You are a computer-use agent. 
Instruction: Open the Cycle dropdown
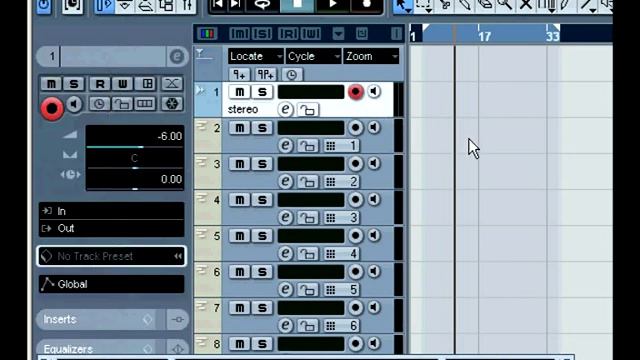click(x=314, y=56)
